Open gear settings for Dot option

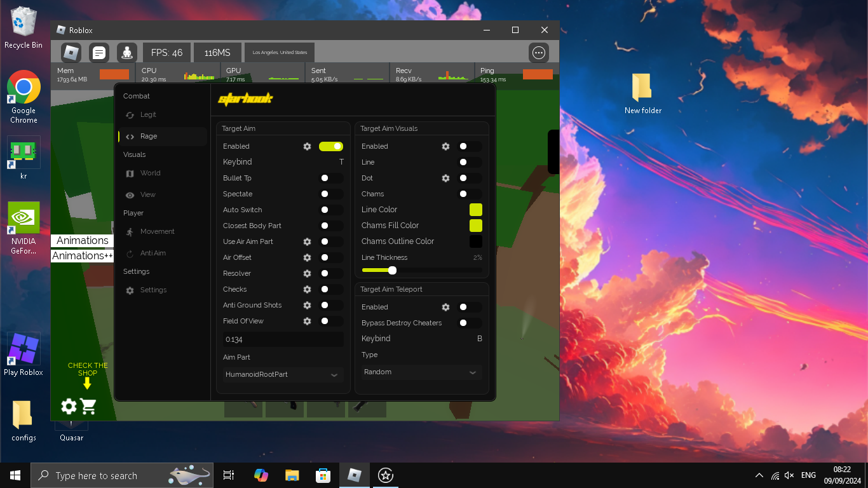(x=445, y=178)
